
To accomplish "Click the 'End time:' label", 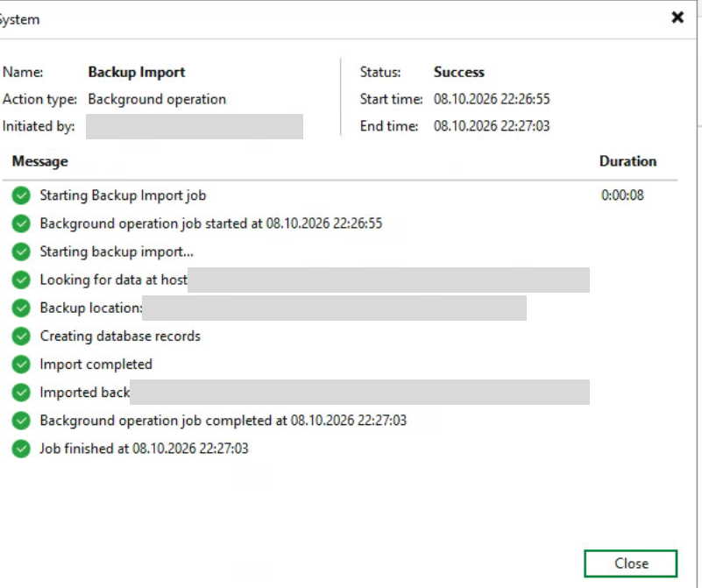I will click(388, 125).
